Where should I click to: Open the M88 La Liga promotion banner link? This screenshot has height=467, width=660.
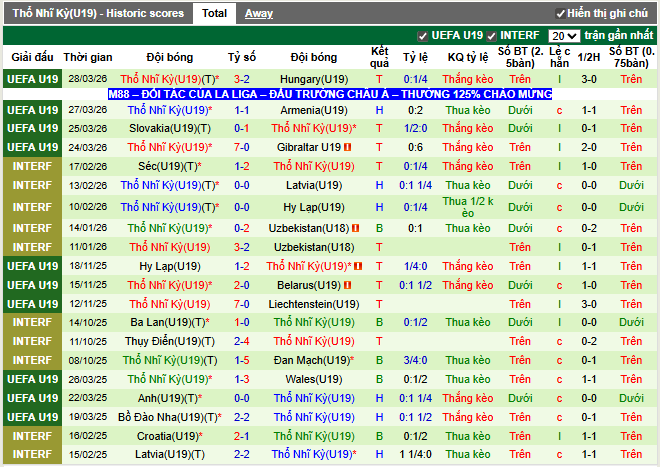click(x=330, y=93)
